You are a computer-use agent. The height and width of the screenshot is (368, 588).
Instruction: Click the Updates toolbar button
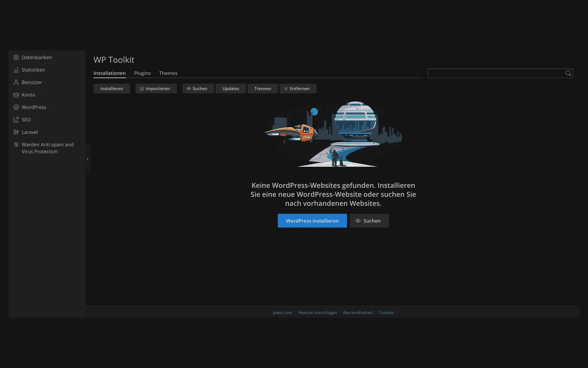coord(231,89)
